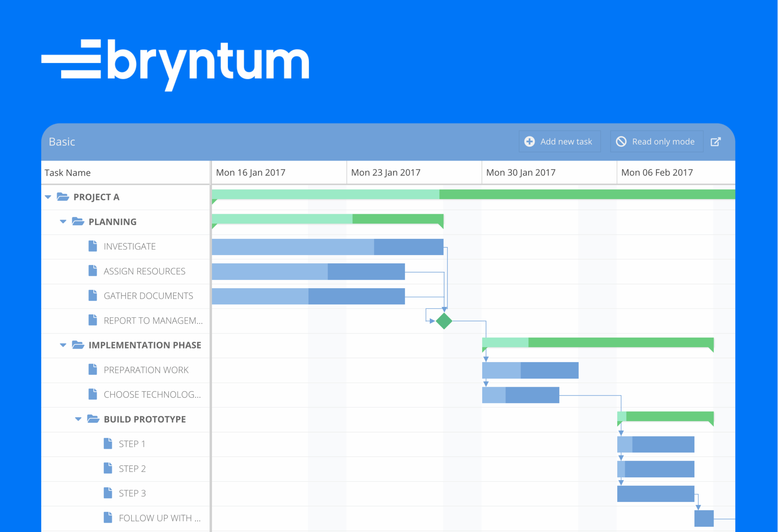Click the document icon beside INVESTIGATE
The width and height of the screenshot is (778, 532).
pos(92,246)
